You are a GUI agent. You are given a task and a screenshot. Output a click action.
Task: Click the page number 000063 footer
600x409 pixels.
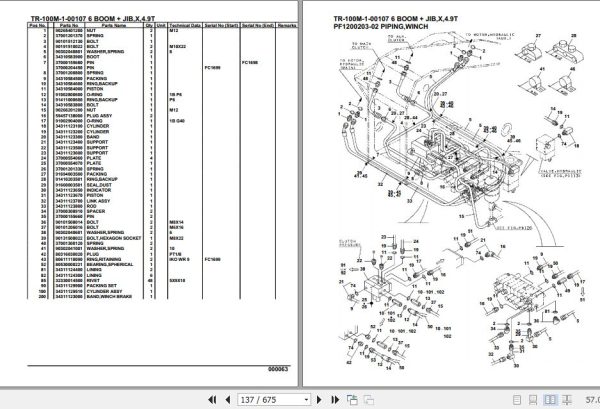pos(278,369)
